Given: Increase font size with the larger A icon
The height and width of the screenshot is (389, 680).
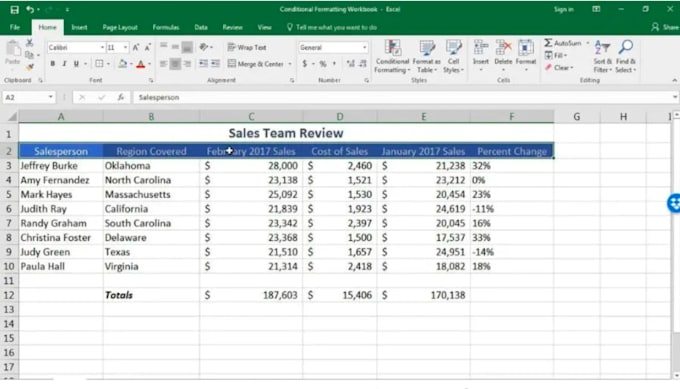Looking at the screenshot, I should coord(136,47).
